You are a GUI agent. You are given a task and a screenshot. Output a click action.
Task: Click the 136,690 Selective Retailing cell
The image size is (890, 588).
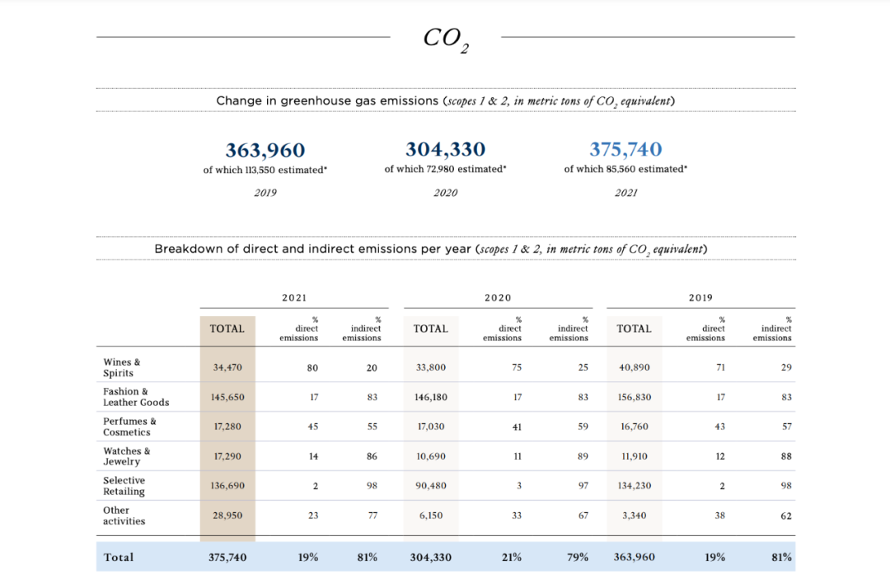click(x=227, y=486)
